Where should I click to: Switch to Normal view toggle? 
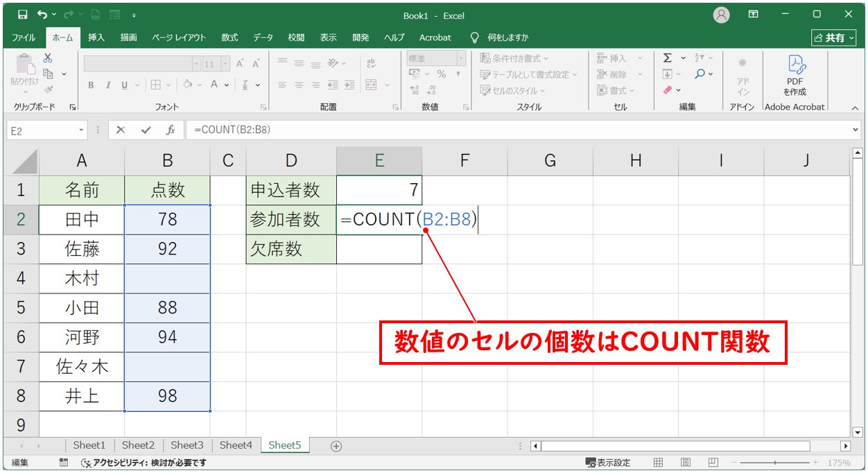pos(657,462)
